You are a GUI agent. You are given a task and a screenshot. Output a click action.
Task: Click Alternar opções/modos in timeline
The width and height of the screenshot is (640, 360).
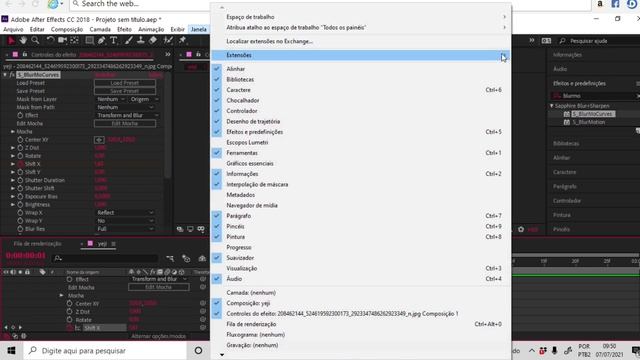[159, 336]
